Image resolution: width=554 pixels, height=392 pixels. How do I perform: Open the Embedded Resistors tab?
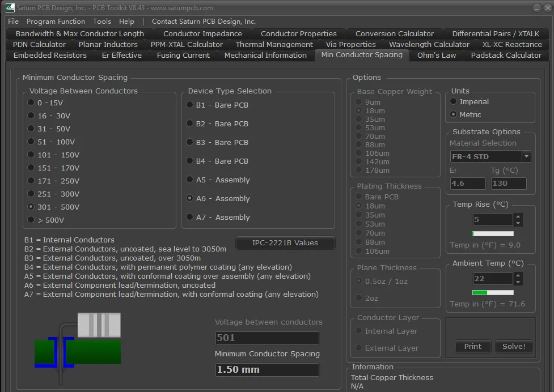(50, 56)
